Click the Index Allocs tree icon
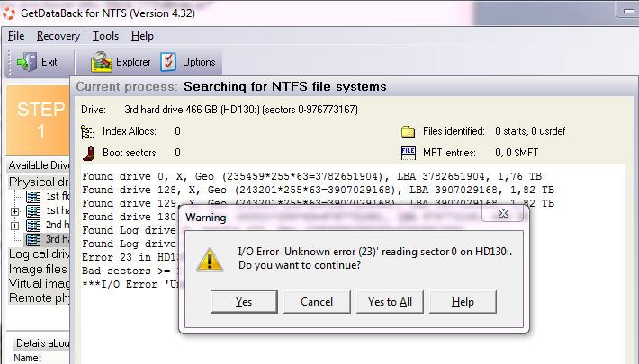Screen dimensions: 639x364 [x=87, y=132]
